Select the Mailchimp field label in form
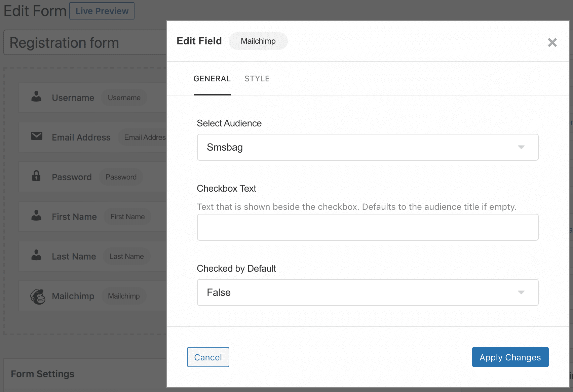Image resolution: width=573 pixels, height=392 pixels. [73, 296]
